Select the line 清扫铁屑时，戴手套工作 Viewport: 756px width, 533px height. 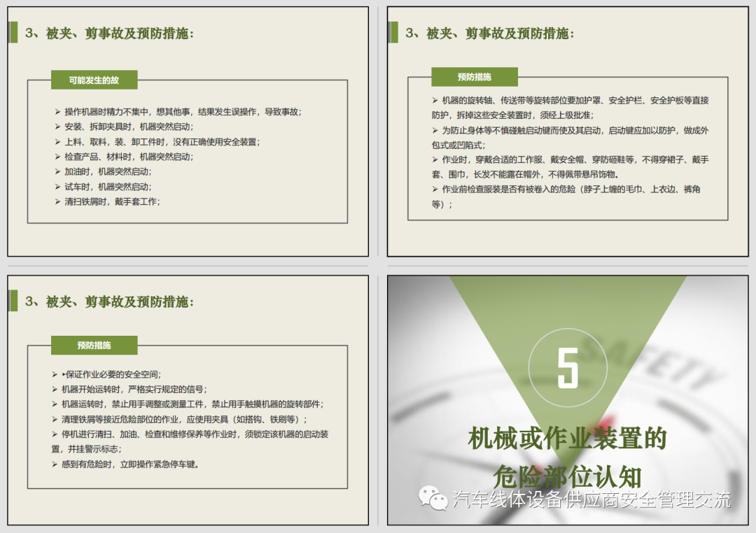[x=108, y=201]
